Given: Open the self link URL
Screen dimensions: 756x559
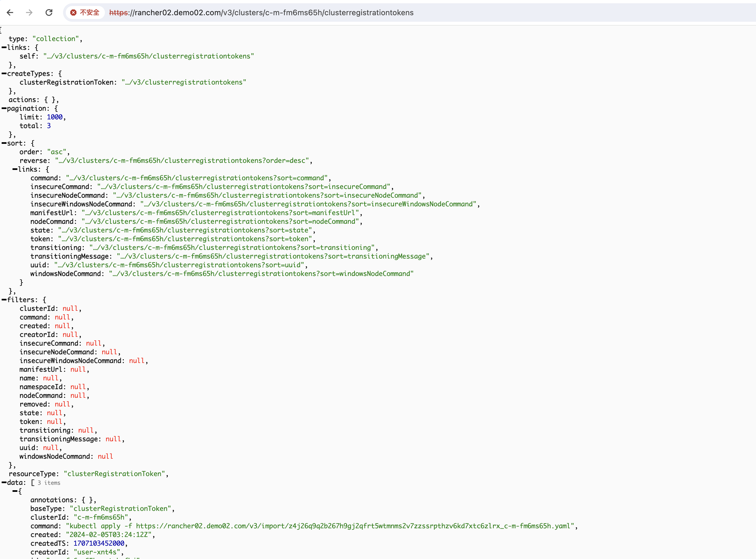Looking at the screenshot, I should pyautogui.click(x=149, y=56).
